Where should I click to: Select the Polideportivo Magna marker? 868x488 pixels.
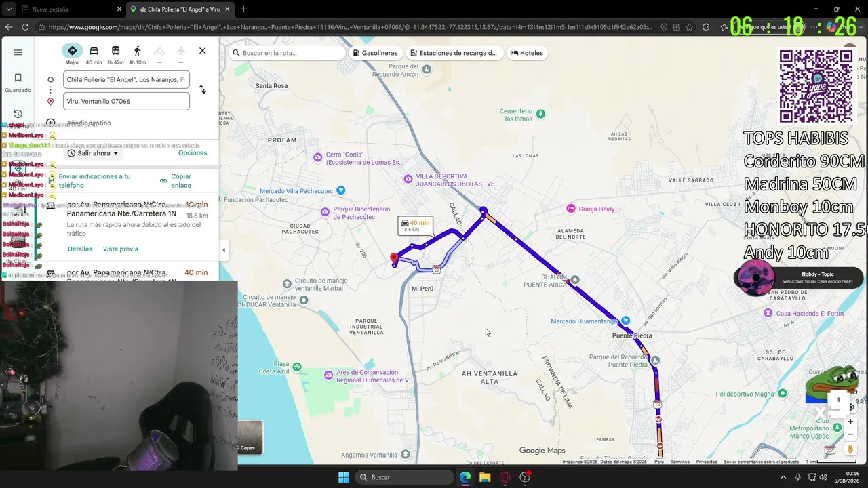[x=783, y=393]
